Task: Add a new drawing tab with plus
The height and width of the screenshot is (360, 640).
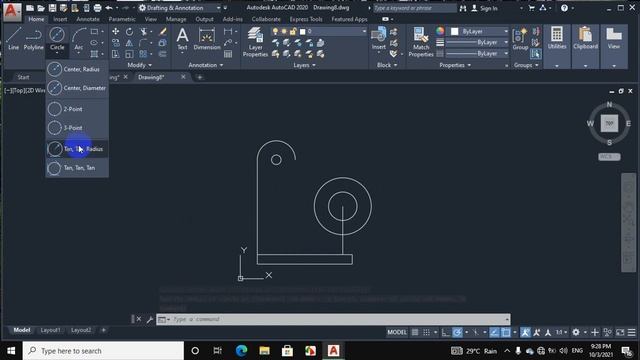Action: pos(200,77)
